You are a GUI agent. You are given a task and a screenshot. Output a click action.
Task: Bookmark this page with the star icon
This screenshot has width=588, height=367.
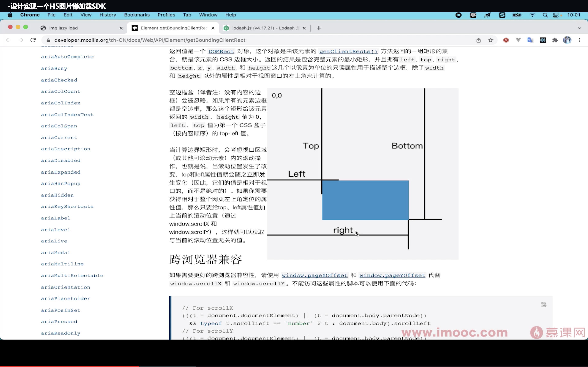tap(491, 40)
